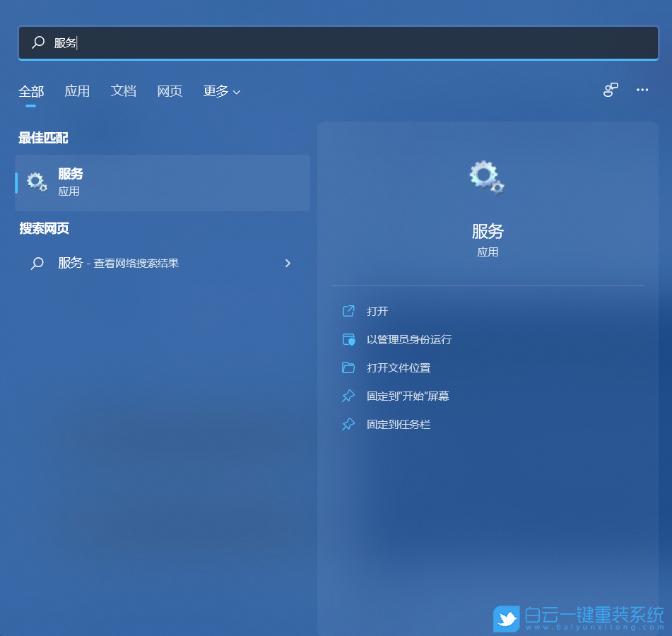Image resolution: width=672 pixels, height=636 pixels.
Task: Click the run as administrator shield icon
Action: 348,339
